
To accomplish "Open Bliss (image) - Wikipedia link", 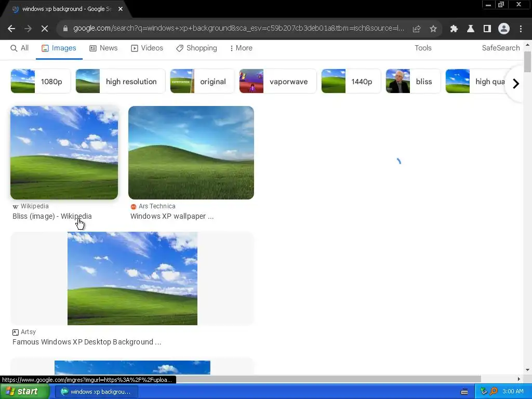I will [52, 216].
